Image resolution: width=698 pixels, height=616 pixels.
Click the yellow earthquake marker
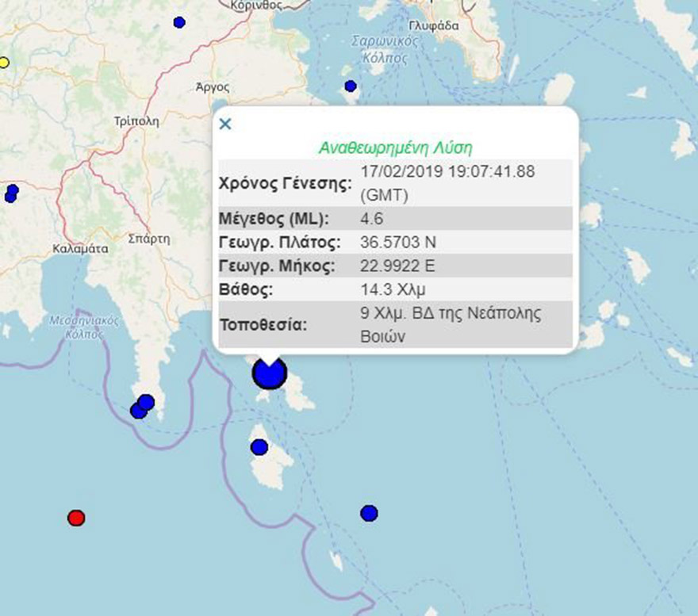tap(3, 62)
